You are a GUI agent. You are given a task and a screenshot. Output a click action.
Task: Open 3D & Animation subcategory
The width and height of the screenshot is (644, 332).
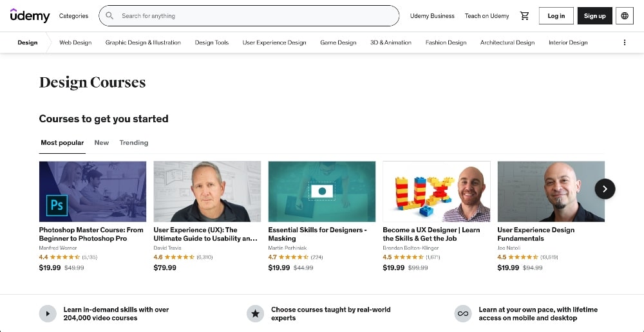391,42
